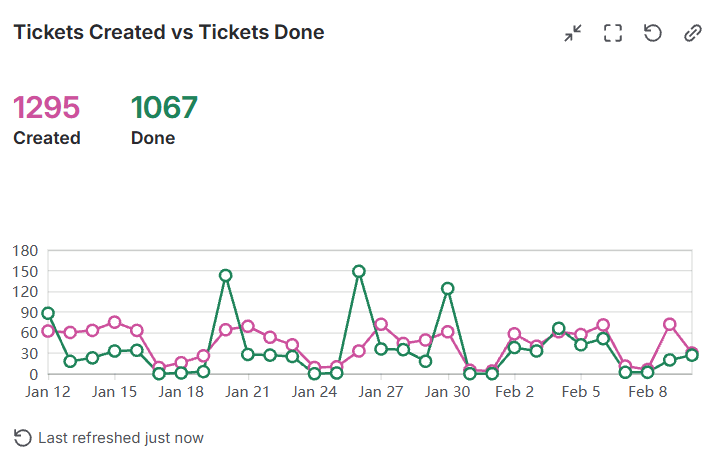The image size is (728, 467).
Task: Click the 'Jan 21' x-axis label
Action: click(x=248, y=392)
